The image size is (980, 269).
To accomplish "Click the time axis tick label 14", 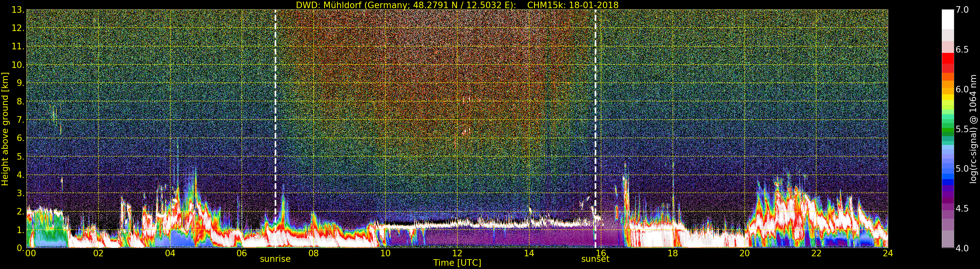I will pyautogui.click(x=529, y=253).
